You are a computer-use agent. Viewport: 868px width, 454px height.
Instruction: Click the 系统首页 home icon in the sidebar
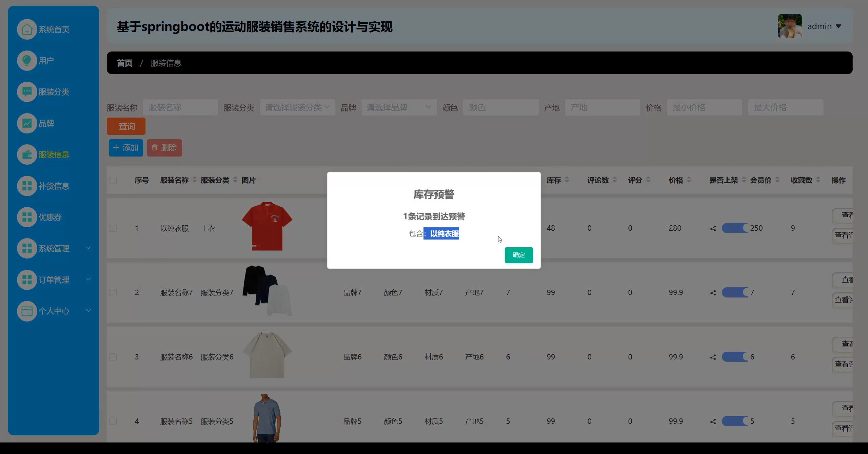pos(27,29)
